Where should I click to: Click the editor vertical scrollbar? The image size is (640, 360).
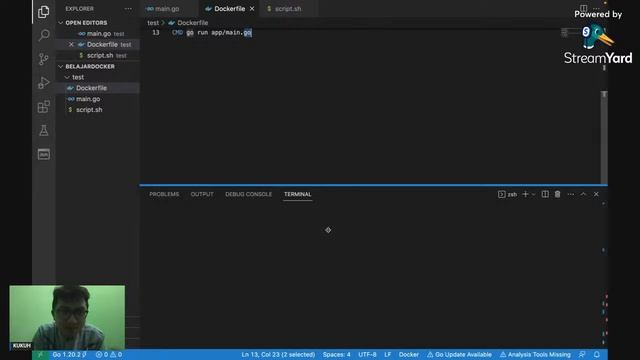pyautogui.click(x=604, y=137)
